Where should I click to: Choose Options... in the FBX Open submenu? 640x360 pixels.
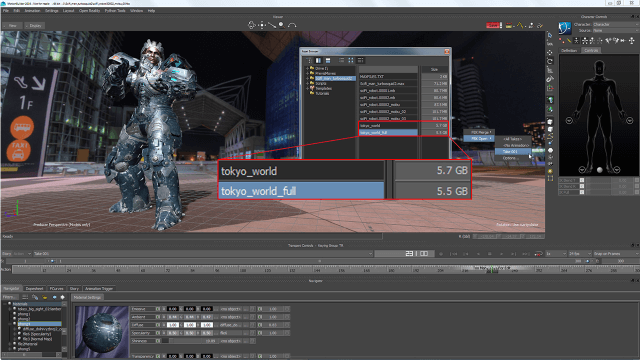coord(513,158)
